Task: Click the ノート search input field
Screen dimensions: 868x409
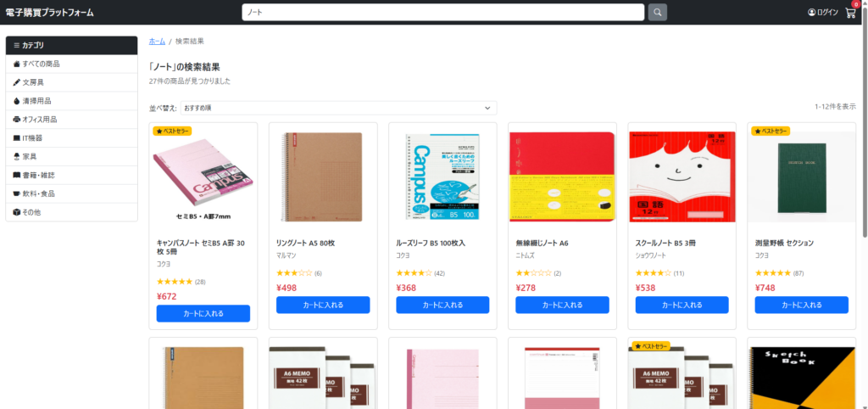Action: pyautogui.click(x=442, y=13)
